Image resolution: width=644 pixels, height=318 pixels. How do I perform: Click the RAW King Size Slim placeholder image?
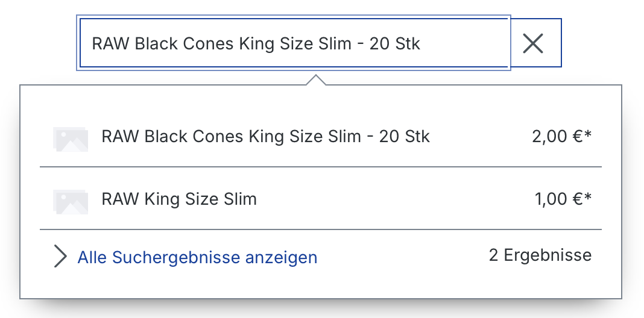coord(70,202)
